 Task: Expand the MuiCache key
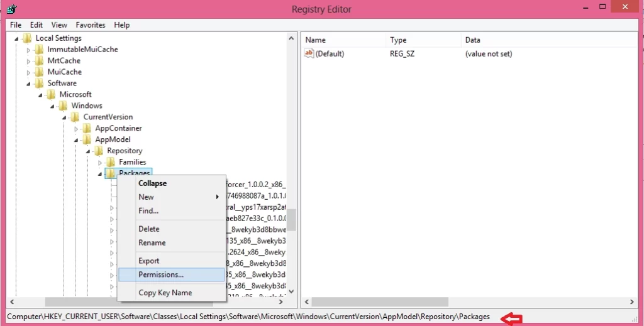(28, 73)
